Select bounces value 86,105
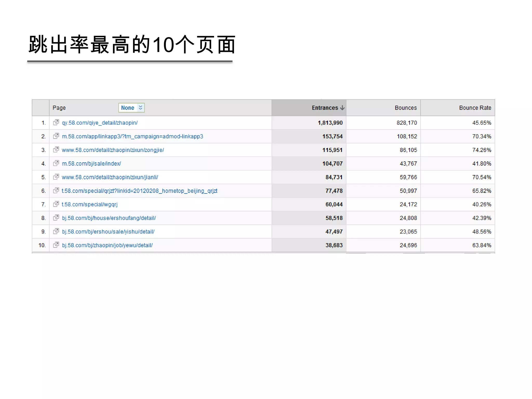Viewport: 532px width, 399px height. click(x=408, y=150)
